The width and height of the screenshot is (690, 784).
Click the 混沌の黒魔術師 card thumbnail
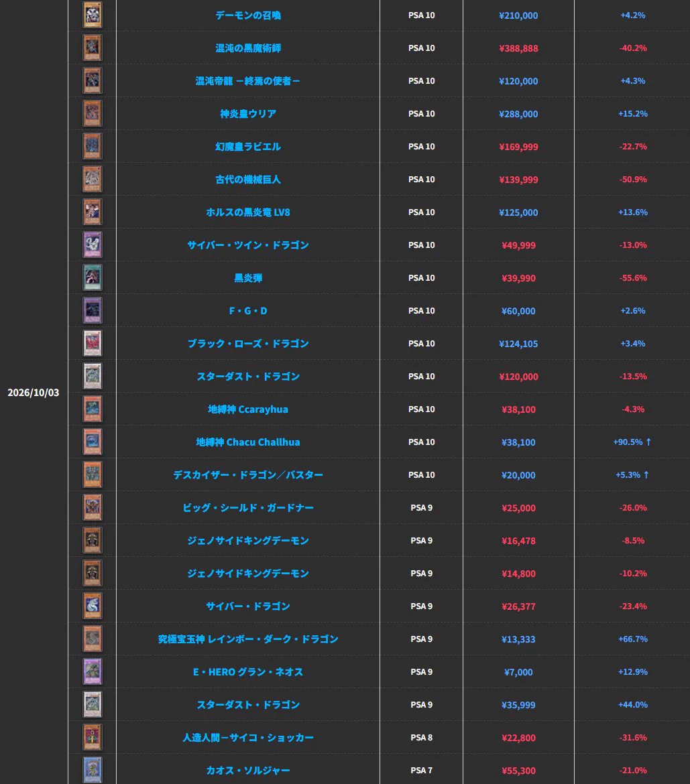(x=92, y=48)
